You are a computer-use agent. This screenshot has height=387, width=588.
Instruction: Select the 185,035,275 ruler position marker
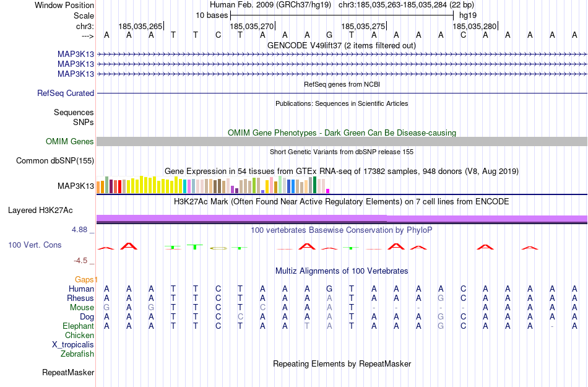point(363,26)
